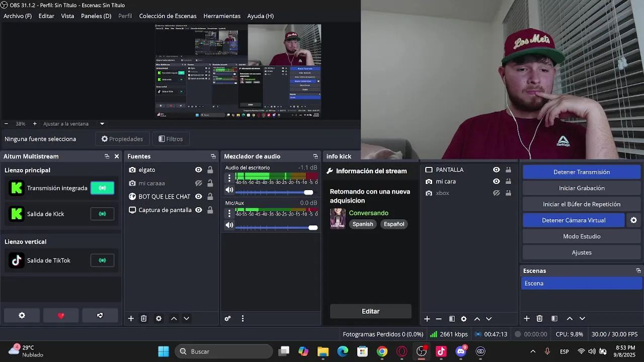The image size is (644, 362).
Task: Show the hidden mi caraaa source
Action: (198, 184)
